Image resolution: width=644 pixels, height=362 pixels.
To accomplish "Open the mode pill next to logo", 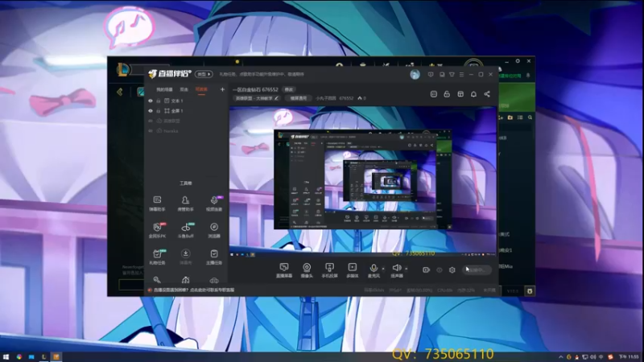I will pyautogui.click(x=204, y=74).
